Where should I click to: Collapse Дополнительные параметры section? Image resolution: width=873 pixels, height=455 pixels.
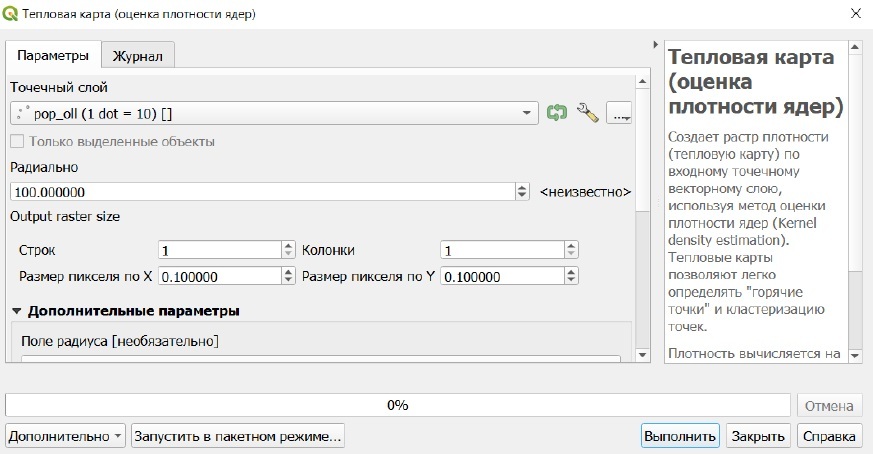(x=17, y=311)
